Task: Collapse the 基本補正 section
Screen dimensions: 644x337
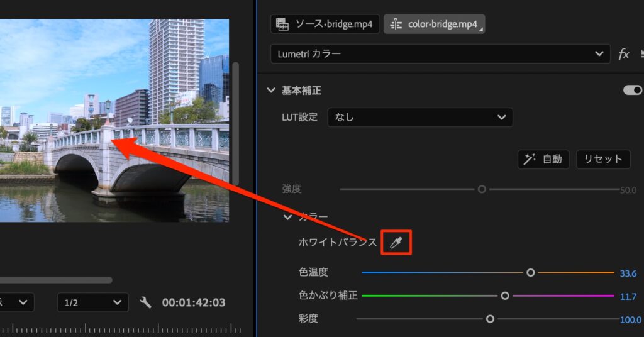Action: coord(271,91)
